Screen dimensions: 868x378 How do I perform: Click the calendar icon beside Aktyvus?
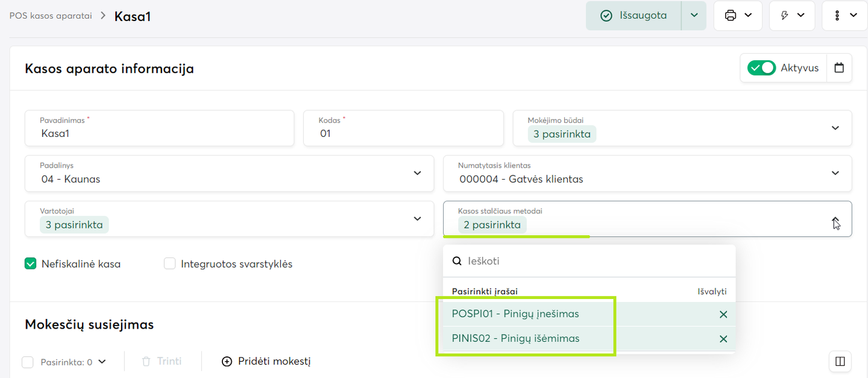click(839, 68)
